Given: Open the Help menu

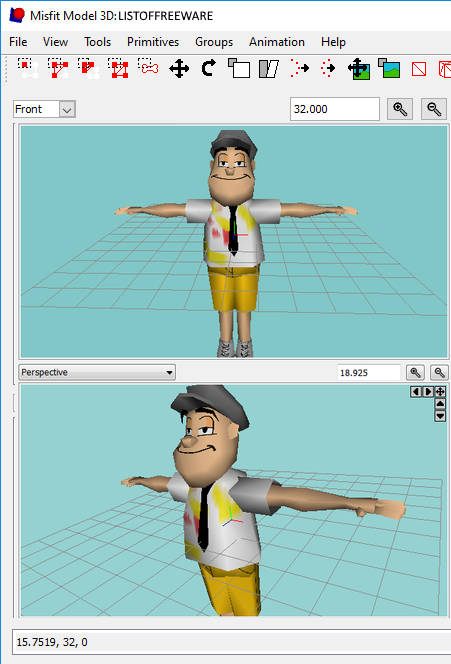Looking at the screenshot, I should (x=333, y=42).
